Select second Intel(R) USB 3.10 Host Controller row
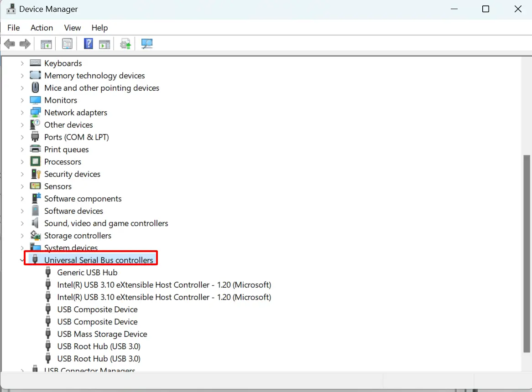The width and height of the screenshot is (532, 392). (x=164, y=297)
